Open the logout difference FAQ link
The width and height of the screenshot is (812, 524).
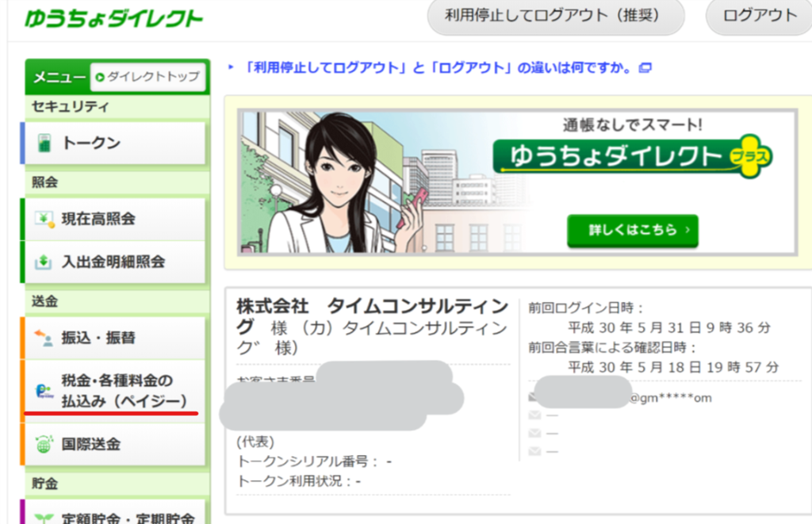(x=438, y=68)
